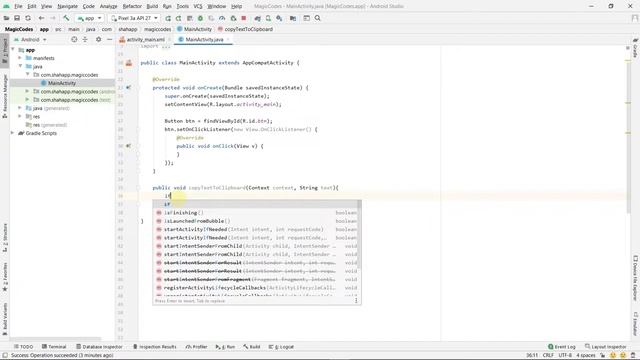Open the Navigate menu

click(x=67, y=6)
